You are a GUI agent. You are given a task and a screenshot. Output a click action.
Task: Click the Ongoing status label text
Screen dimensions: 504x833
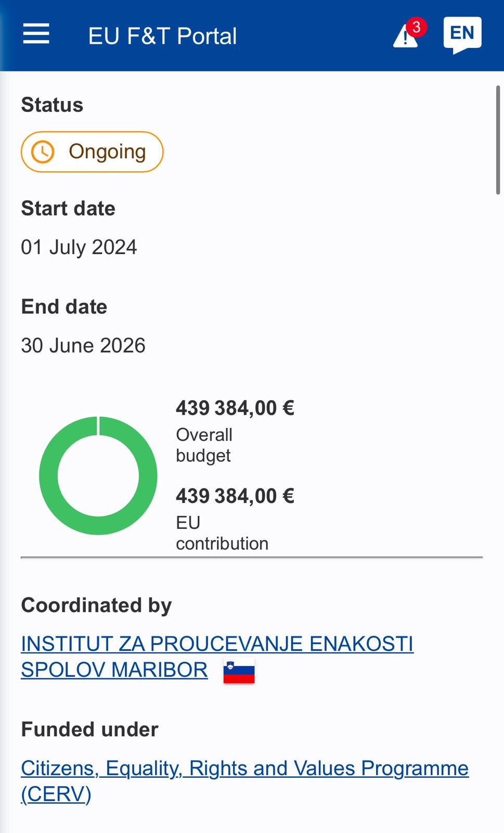click(107, 152)
